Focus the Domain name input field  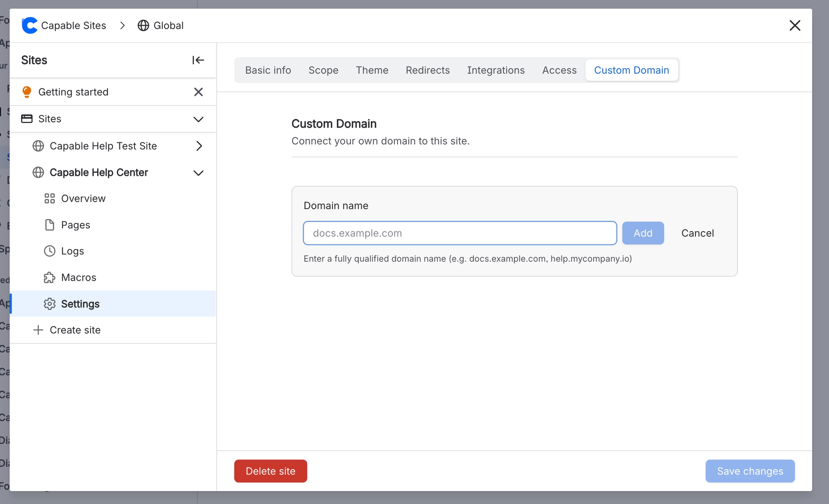(x=460, y=233)
